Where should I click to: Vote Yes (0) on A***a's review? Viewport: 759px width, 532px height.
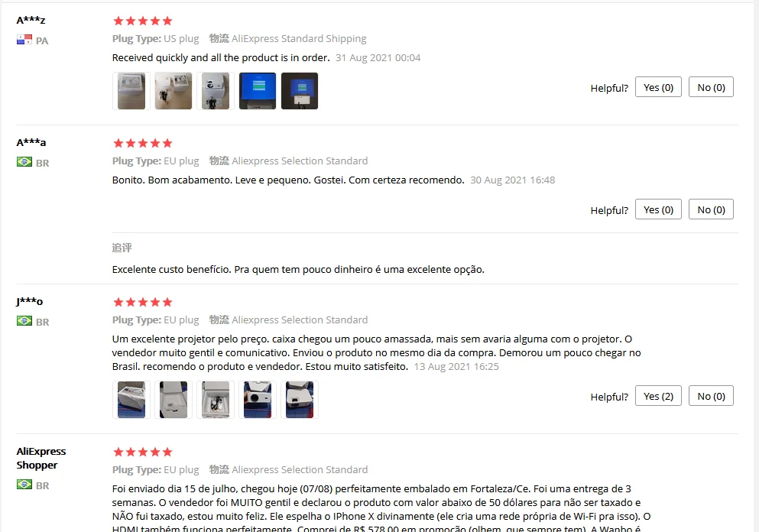658,209
